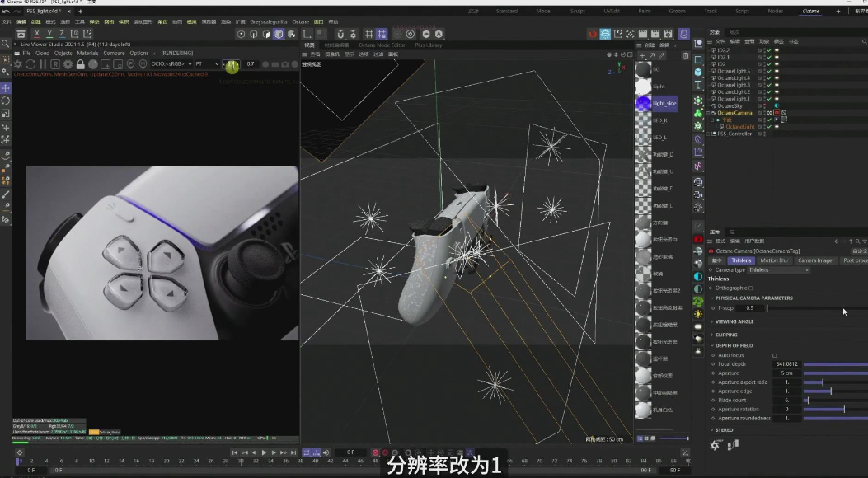Viewport: 868px width, 478px height.
Task: Open the Live Viewer Cloud menu
Action: click(x=43, y=53)
